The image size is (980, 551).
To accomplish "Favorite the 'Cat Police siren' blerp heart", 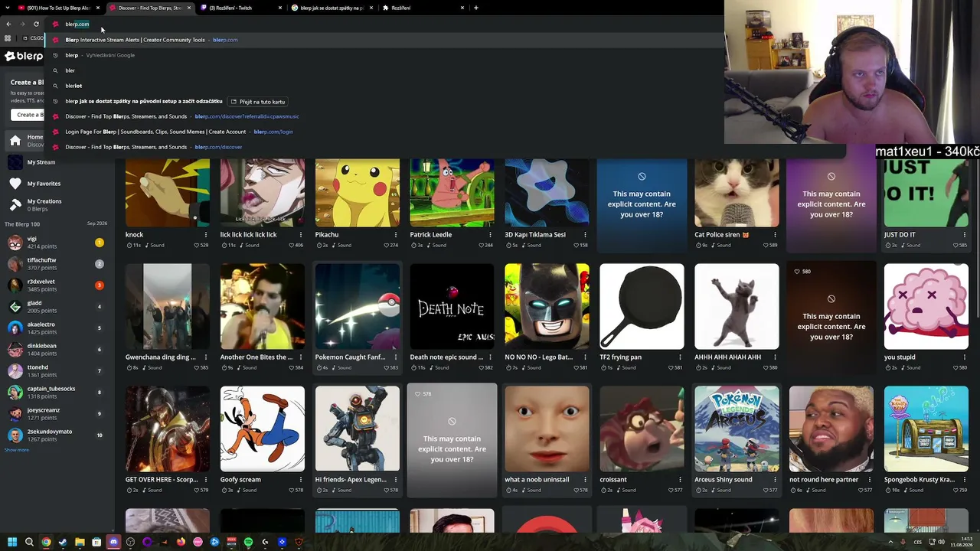I will pyautogui.click(x=765, y=245).
